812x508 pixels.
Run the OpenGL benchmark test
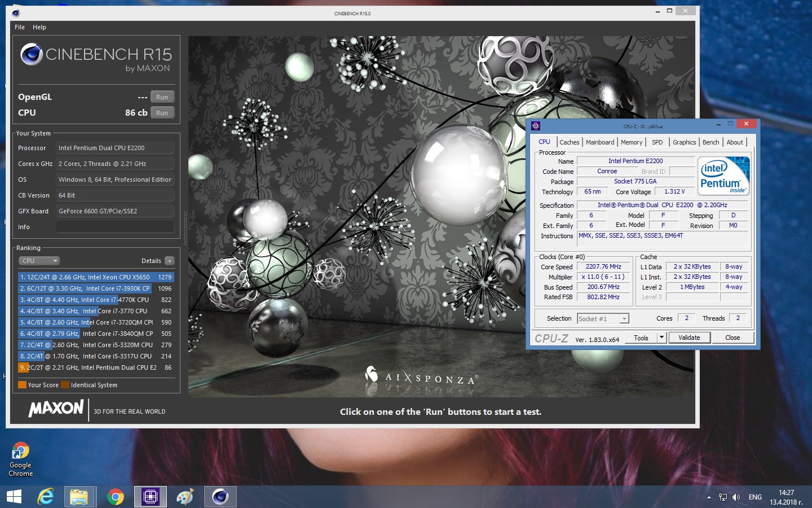[x=162, y=97]
